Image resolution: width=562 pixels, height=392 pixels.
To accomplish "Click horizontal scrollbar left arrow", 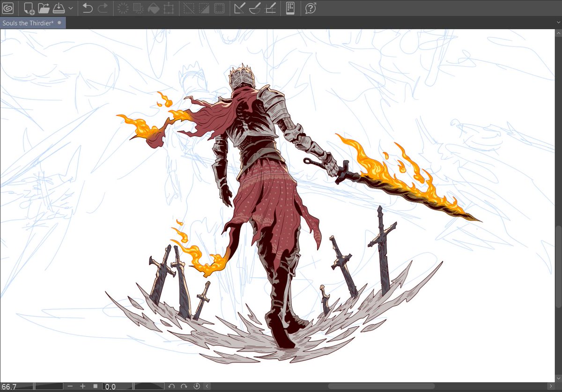I will tap(207, 386).
